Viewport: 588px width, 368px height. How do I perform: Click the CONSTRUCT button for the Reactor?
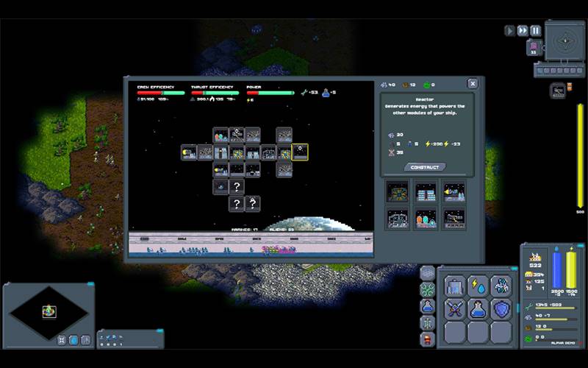click(x=424, y=167)
